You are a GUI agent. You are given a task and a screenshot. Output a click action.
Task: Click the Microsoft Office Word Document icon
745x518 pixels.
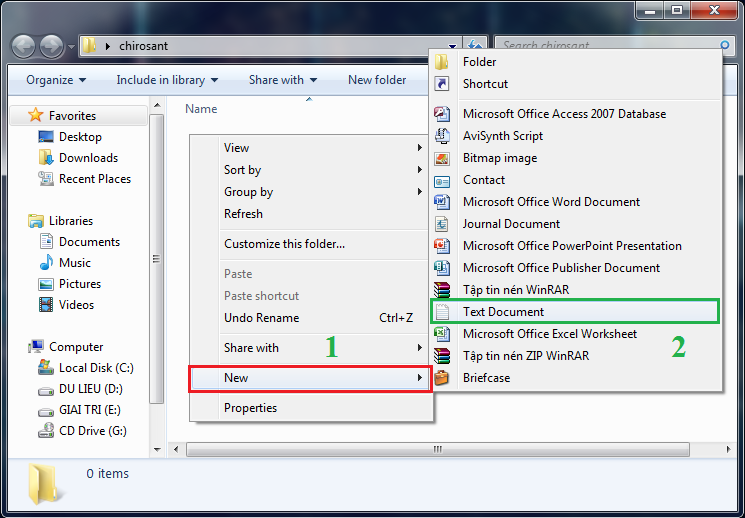pos(442,202)
